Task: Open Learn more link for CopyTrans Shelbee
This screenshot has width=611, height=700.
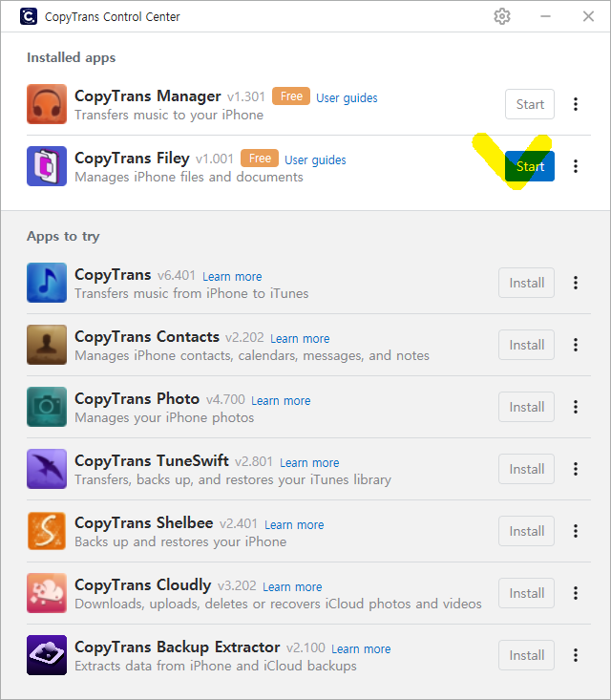Action: pyautogui.click(x=294, y=524)
